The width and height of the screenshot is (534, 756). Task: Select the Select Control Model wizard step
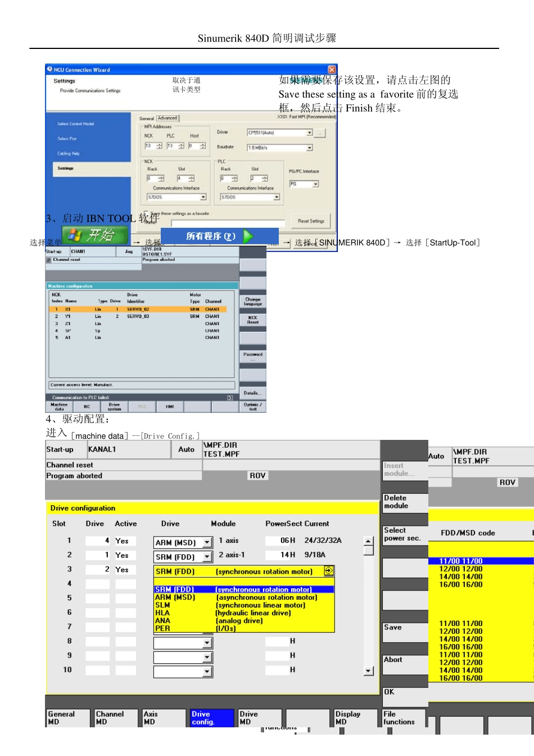[x=75, y=124]
